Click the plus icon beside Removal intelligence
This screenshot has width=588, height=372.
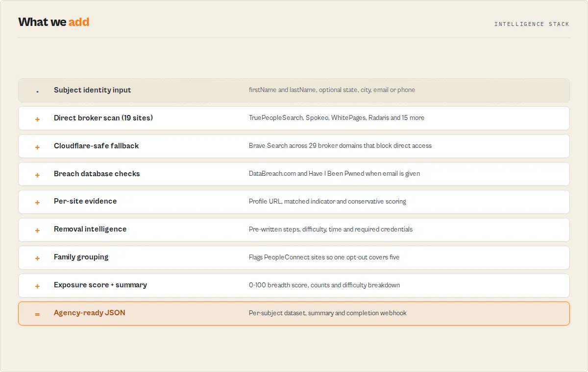(37, 231)
